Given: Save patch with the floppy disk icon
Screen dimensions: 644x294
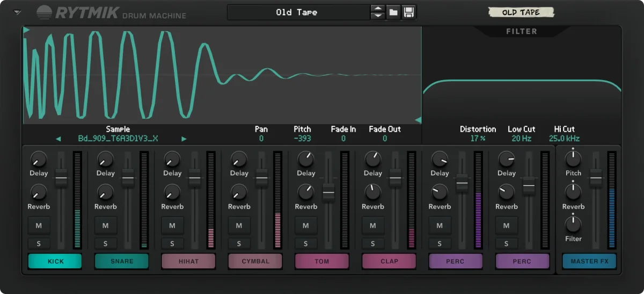Looking at the screenshot, I should (409, 12).
